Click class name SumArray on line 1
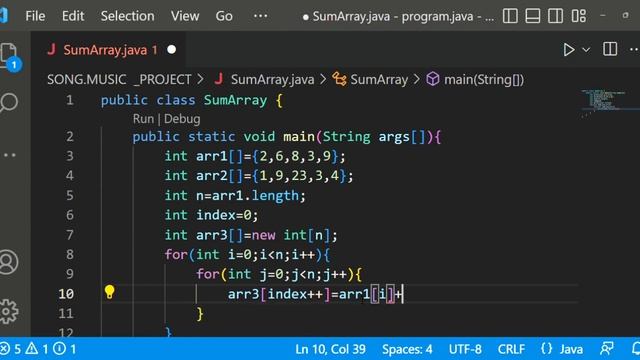 point(236,100)
